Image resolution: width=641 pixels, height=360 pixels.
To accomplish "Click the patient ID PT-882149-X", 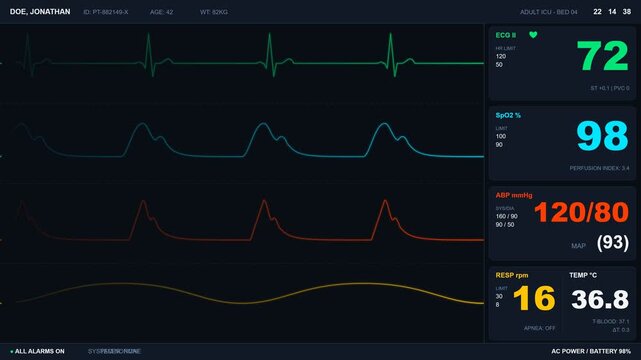I will [106, 12].
